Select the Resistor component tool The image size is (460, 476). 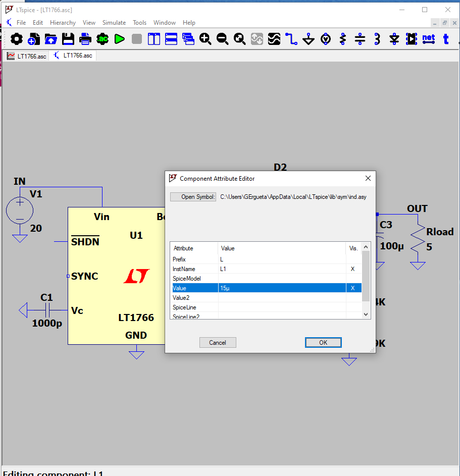pyautogui.click(x=343, y=39)
